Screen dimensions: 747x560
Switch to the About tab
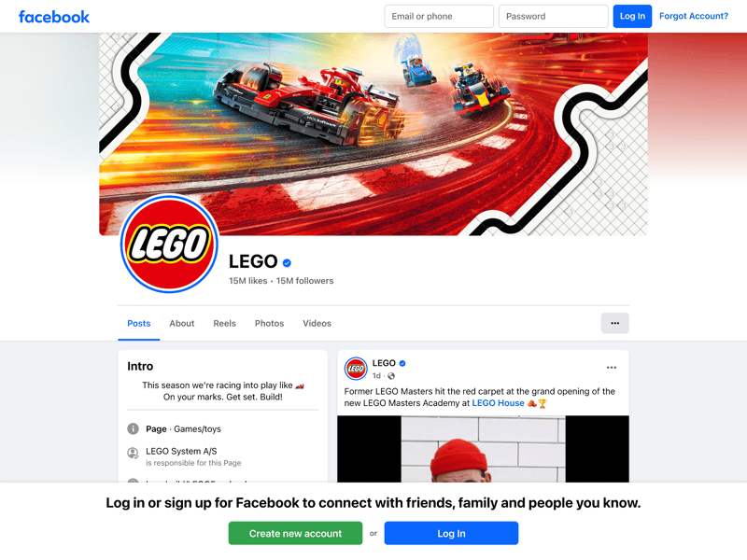click(182, 323)
